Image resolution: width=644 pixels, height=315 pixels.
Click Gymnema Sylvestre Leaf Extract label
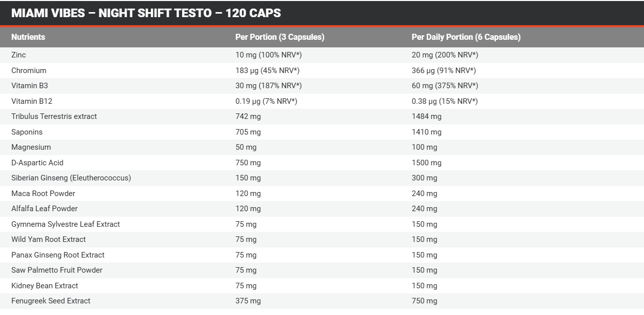click(66, 224)
